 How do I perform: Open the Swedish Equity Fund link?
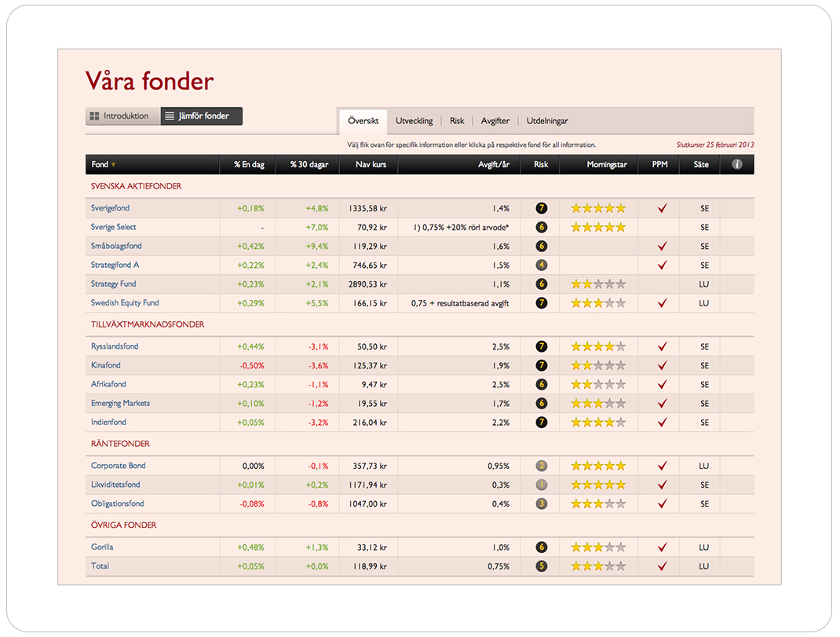[125, 303]
